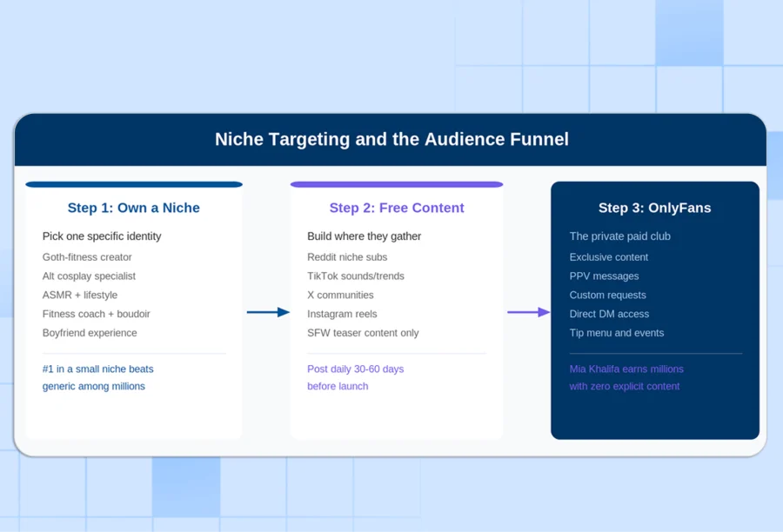This screenshot has width=783, height=532.
Task: Click the 'TikTok sounds/trends' line
Action: click(x=356, y=276)
